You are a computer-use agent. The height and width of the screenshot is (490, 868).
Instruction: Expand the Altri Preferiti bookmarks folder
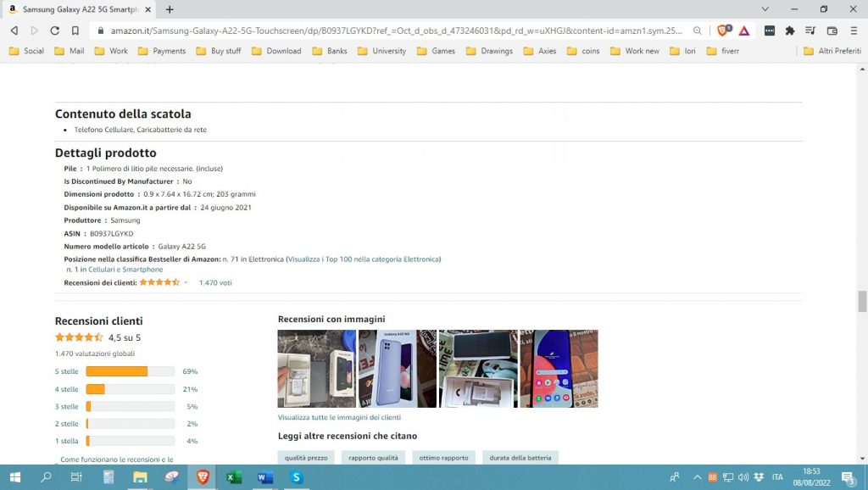coord(830,51)
